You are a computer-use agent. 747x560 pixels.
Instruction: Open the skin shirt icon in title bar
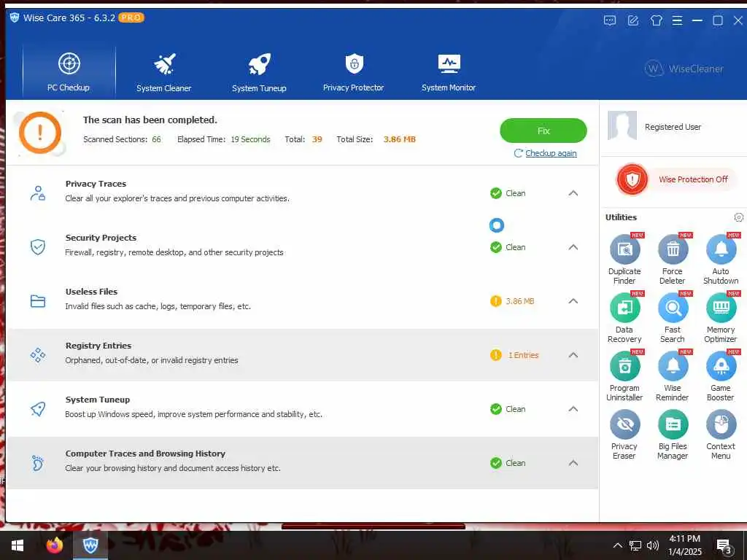click(x=657, y=20)
